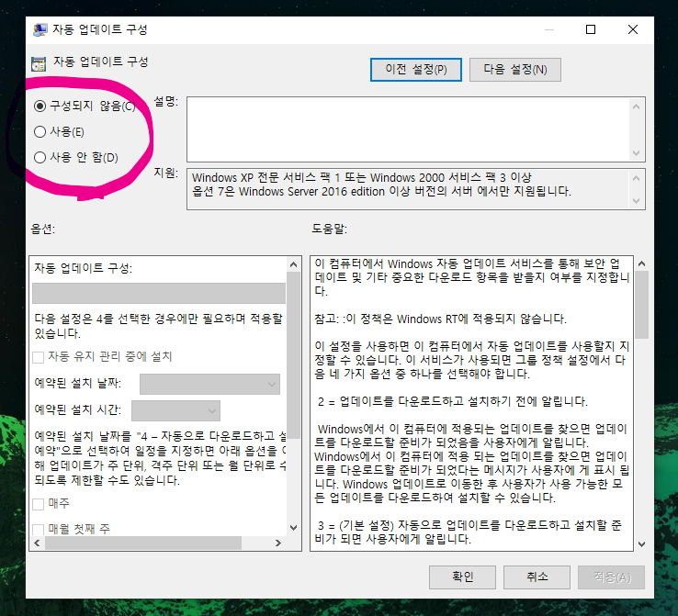
Task: Click the text '2 = 업데이트를 다운로드하고 설치하기 전에 알립니다.'
Action: pos(453,402)
